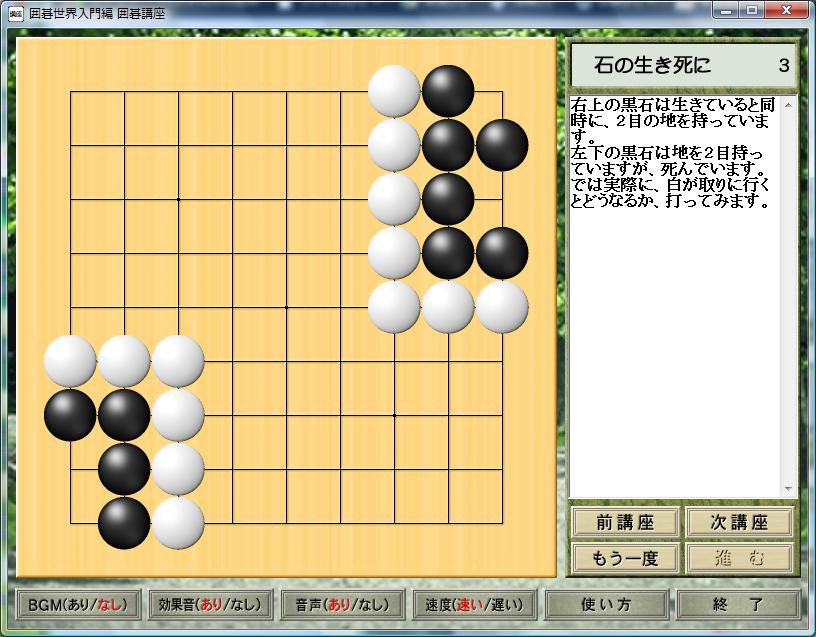Viewport: 816px width, 637px height.
Task: Advance the lesson with 進む button
Action: (740, 558)
